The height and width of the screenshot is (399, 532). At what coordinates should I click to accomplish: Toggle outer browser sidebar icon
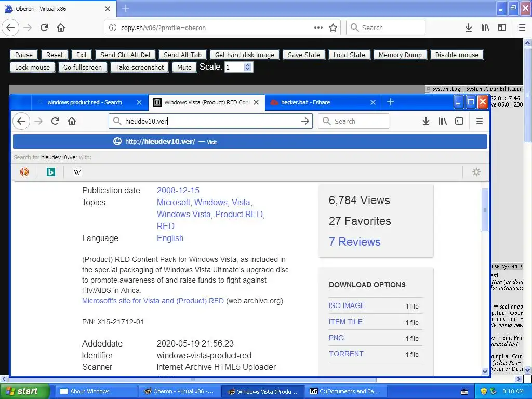point(502,28)
